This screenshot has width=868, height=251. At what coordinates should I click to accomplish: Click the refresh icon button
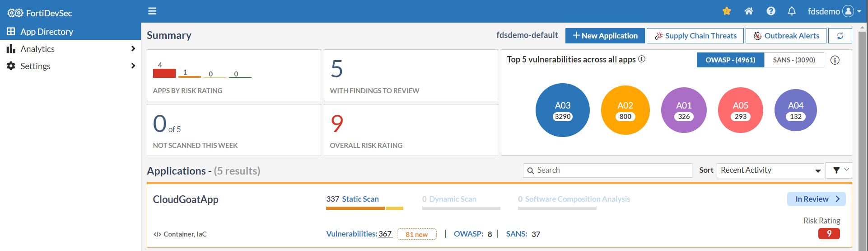tap(840, 36)
